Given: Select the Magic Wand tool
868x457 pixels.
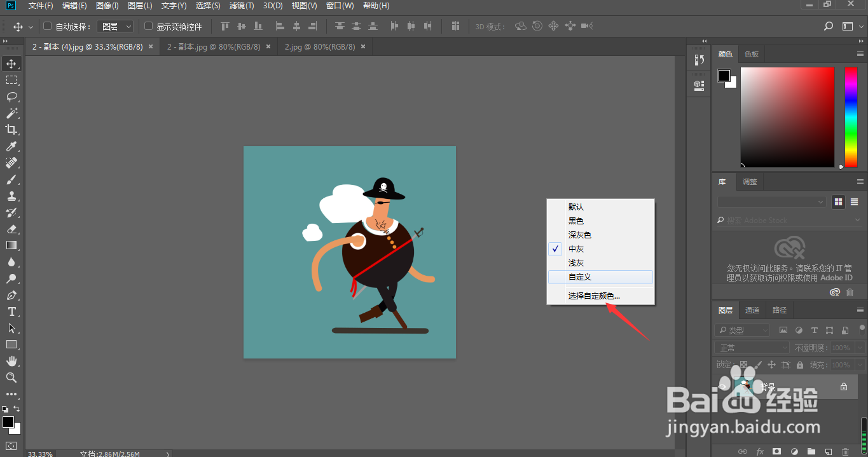Looking at the screenshot, I should 11,113.
